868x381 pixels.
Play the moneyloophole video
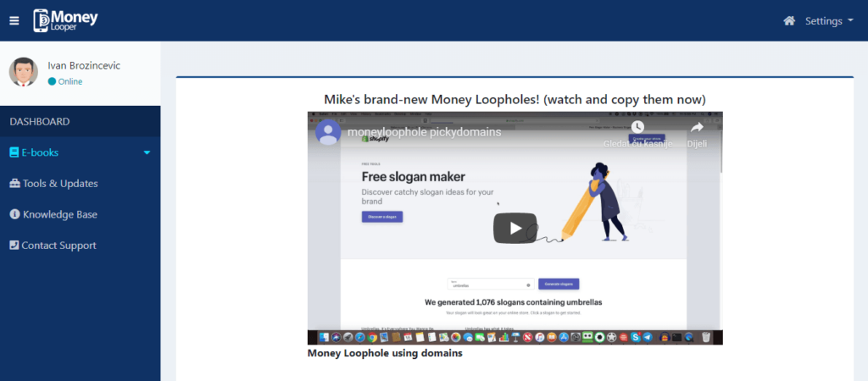tap(515, 228)
